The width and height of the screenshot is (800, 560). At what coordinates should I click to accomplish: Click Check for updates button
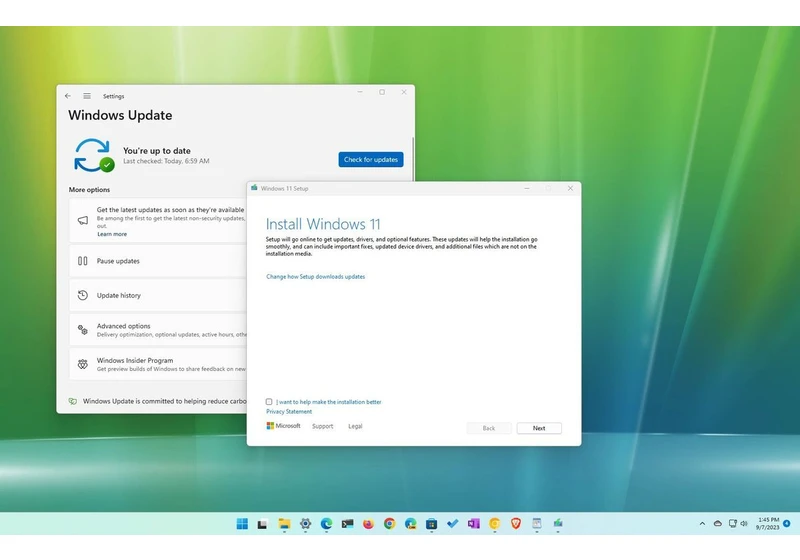pos(371,160)
